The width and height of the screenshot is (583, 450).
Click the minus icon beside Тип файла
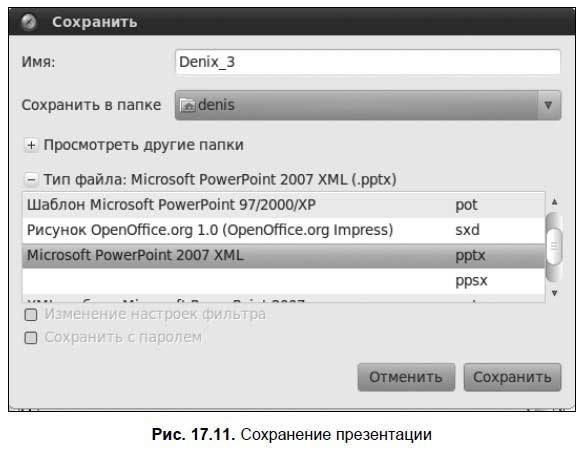[x=31, y=180]
